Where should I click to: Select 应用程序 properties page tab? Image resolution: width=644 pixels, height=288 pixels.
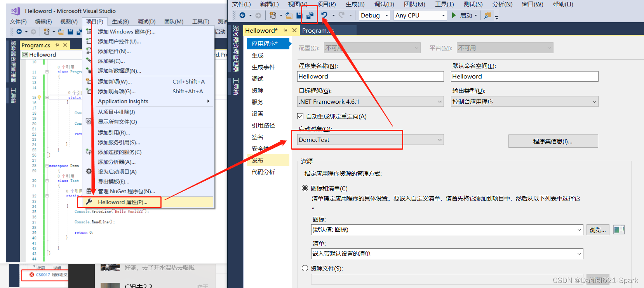268,44
